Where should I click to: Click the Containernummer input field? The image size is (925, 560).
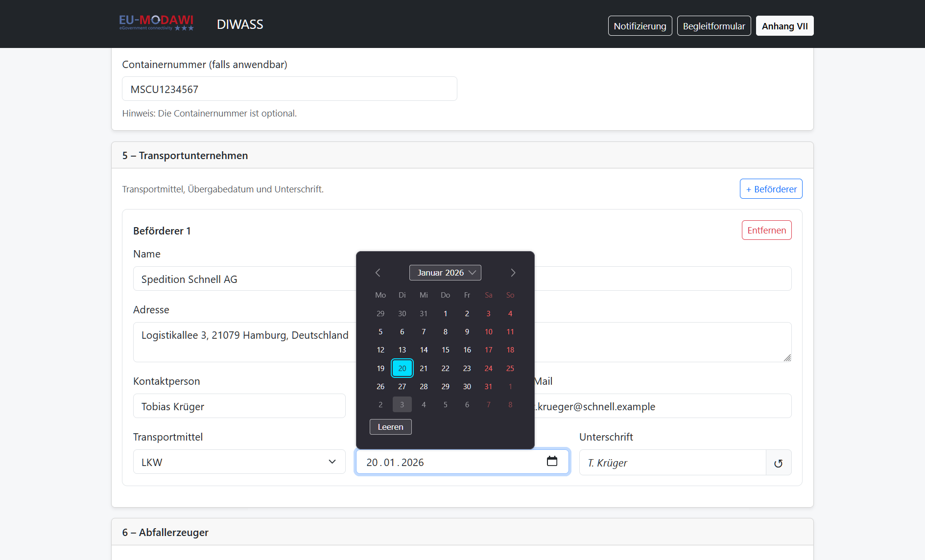pyautogui.click(x=289, y=89)
